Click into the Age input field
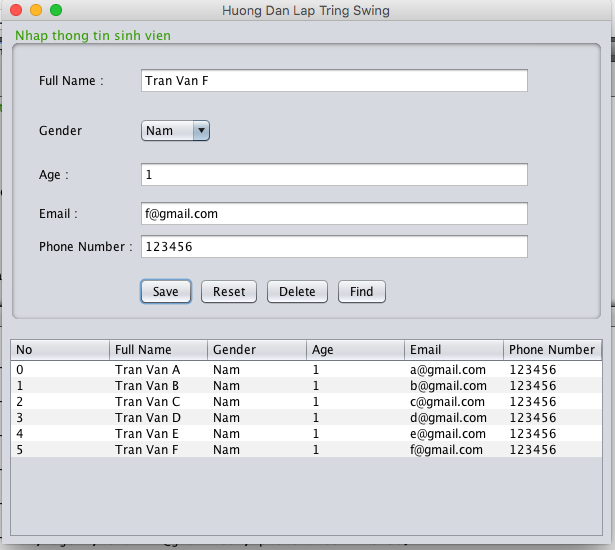The width and height of the screenshot is (615, 550). [x=334, y=175]
